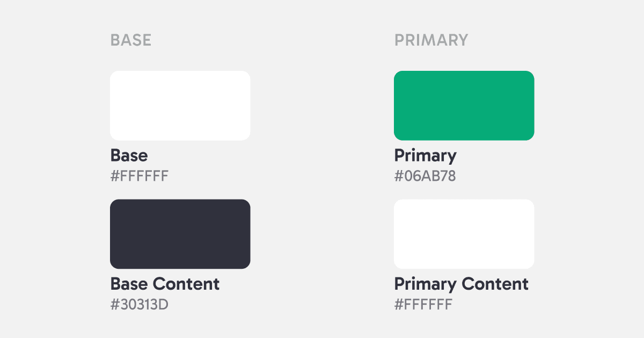Click the #FFFFFF hex under Primary Content

pos(423,304)
